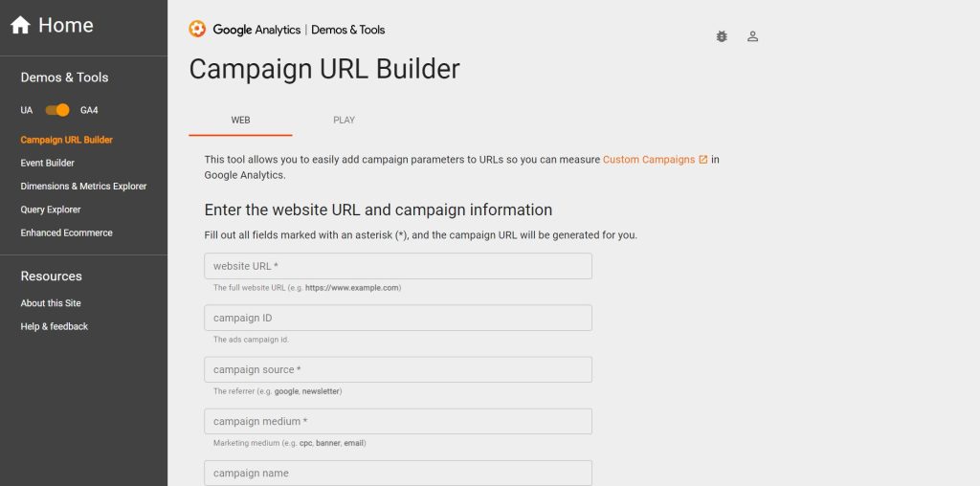Focus the campaign source input field
The image size is (980, 486).
click(x=398, y=370)
